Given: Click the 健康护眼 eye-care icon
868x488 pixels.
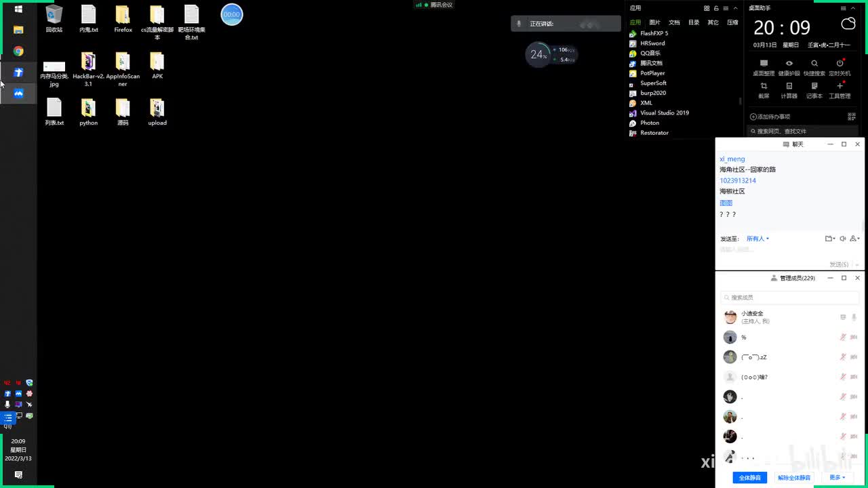Looking at the screenshot, I should pos(789,67).
